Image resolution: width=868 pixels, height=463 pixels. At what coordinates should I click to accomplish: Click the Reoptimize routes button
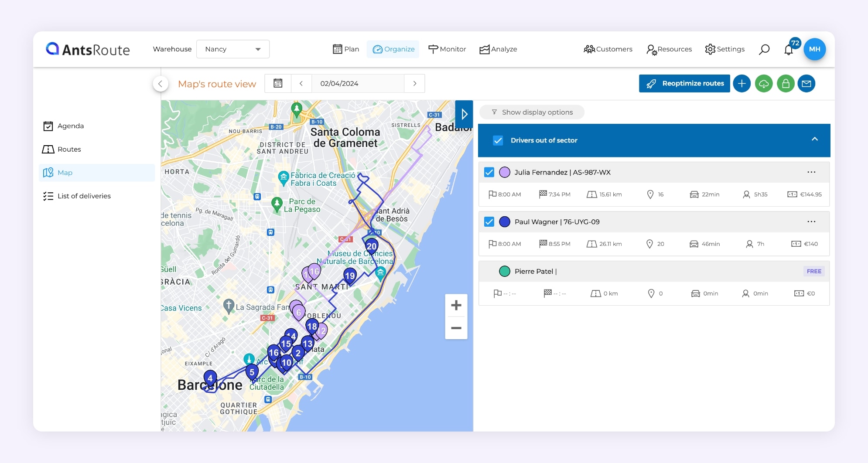coord(684,83)
